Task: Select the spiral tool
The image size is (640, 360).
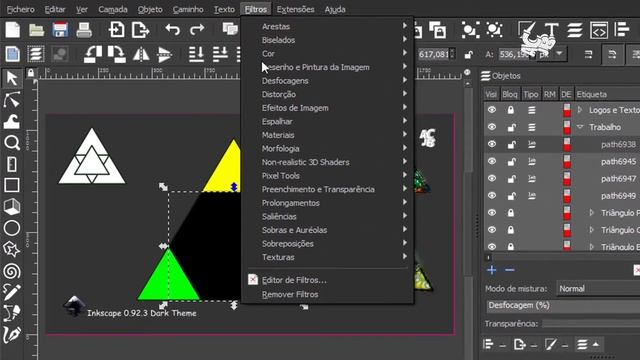Action: (x=12, y=271)
